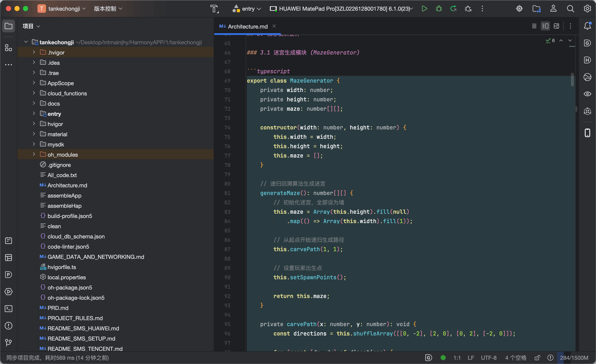The height and width of the screenshot is (364, 596).
Task: Open the log panel icon in left sidebar
Action: [9, 240]
